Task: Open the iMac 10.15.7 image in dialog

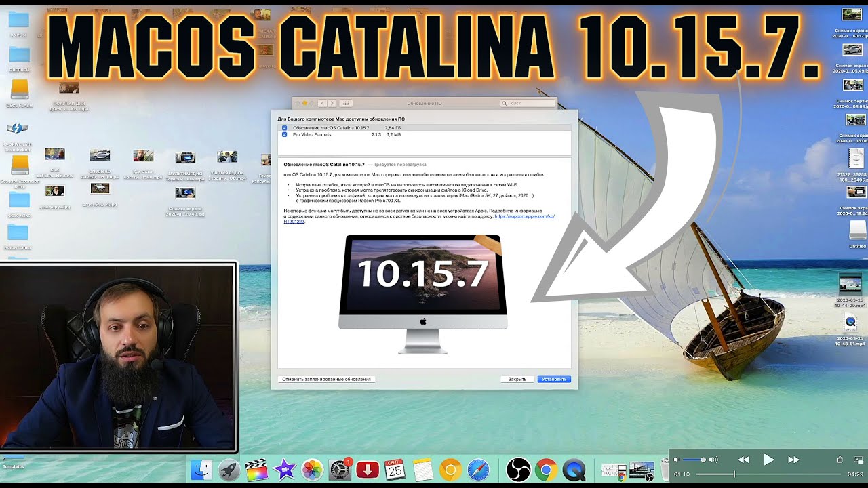Action: point(424,293)
